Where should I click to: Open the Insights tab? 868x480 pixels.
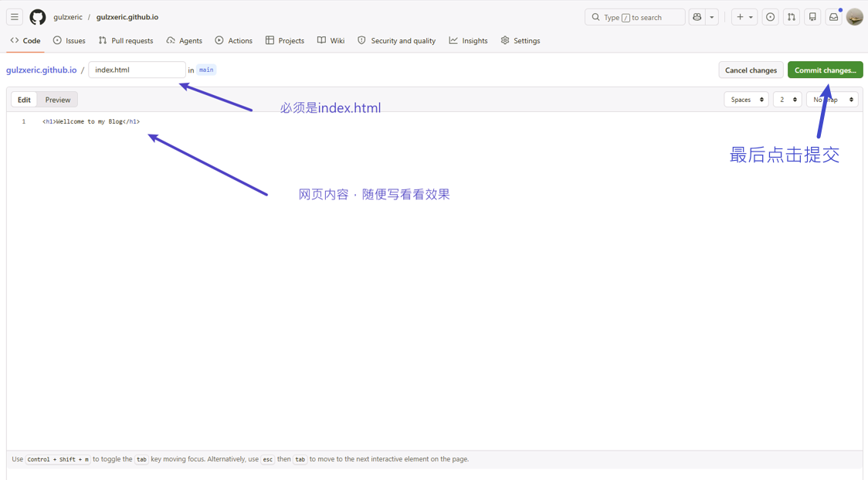[468, 40]
